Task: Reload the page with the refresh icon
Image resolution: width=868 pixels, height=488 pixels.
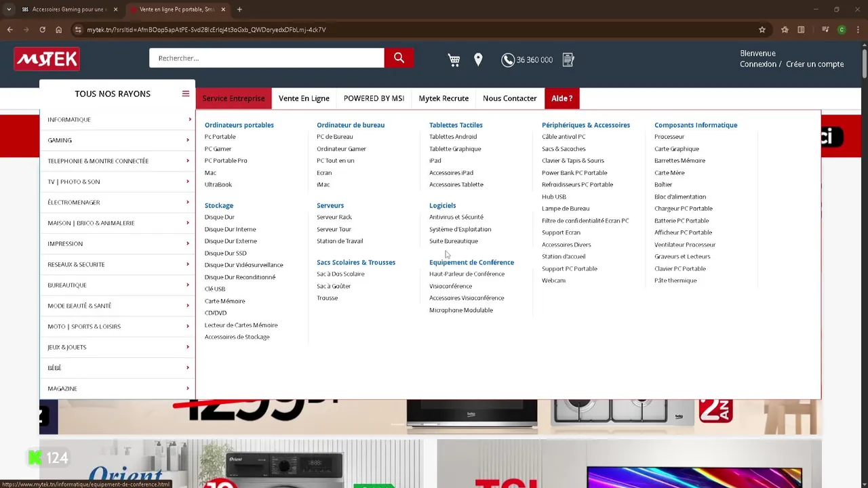Action: (x=42, y=30)
